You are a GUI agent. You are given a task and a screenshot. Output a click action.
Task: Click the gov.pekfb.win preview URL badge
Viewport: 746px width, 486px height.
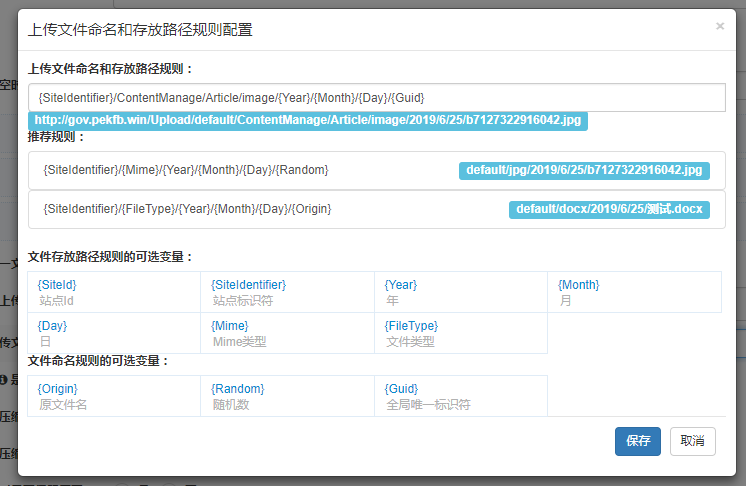coord(307,120)
